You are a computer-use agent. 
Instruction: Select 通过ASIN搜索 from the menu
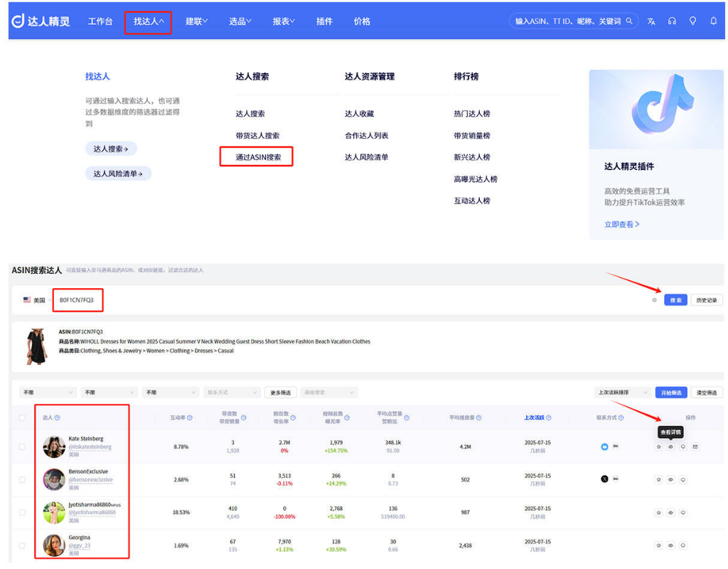click(257, 157)
